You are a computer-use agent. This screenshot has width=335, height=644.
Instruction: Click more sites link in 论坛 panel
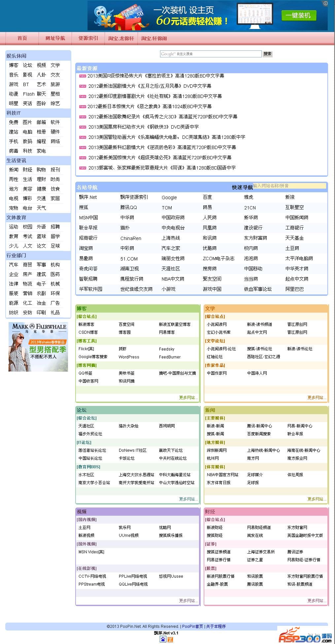[x=188, y=499]
